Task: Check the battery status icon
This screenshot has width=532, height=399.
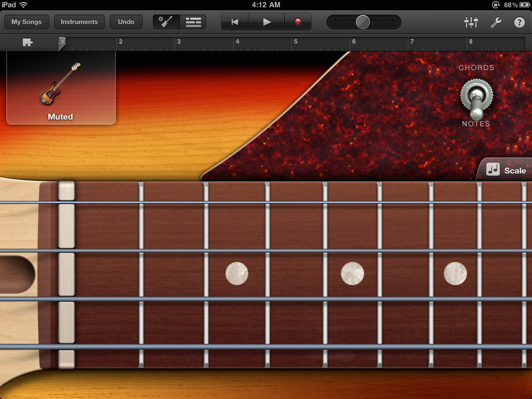Action: (x=525, y=5)
